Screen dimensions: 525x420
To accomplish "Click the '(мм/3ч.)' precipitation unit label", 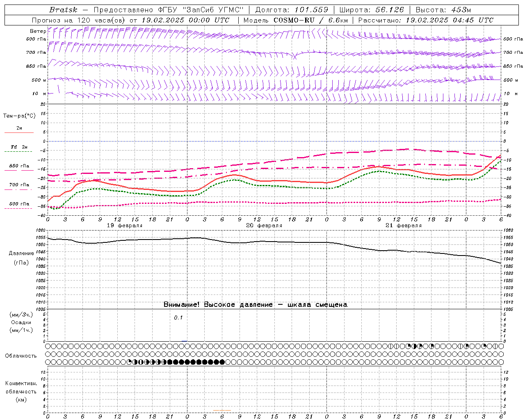I will pyautogui.click(x=21, y=315).
